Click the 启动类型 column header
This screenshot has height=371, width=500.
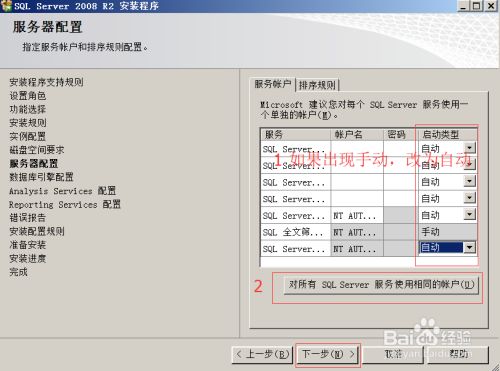(x=447, y=134)
